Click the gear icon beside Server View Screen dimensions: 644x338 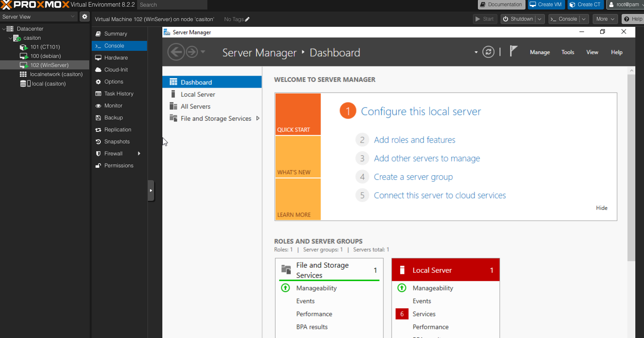coord(85,17)
